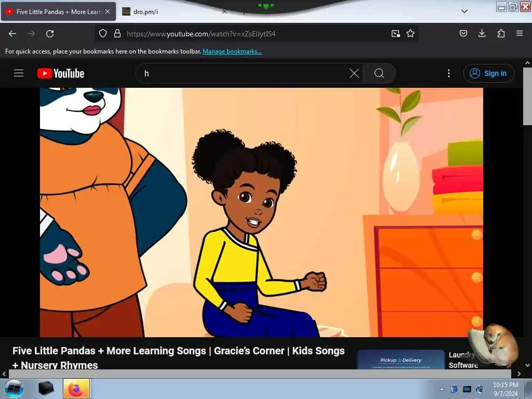Screen dimensions: 532x399
Task: Open the flag icon in the system tray
Action: [454, 390]
